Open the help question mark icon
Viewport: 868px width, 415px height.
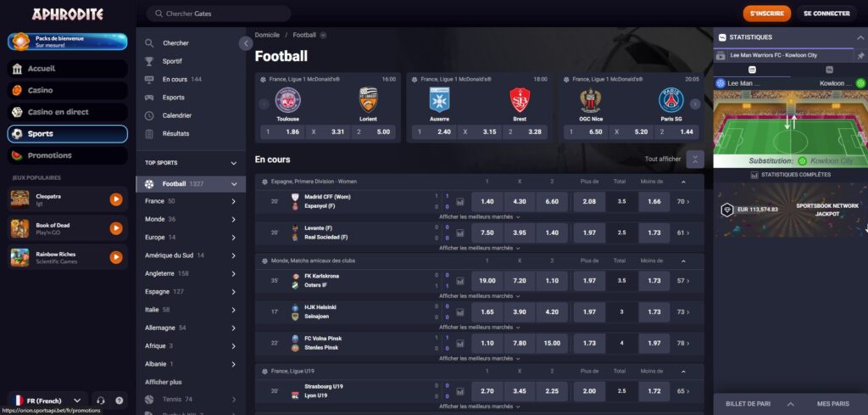tap(119, 400)
